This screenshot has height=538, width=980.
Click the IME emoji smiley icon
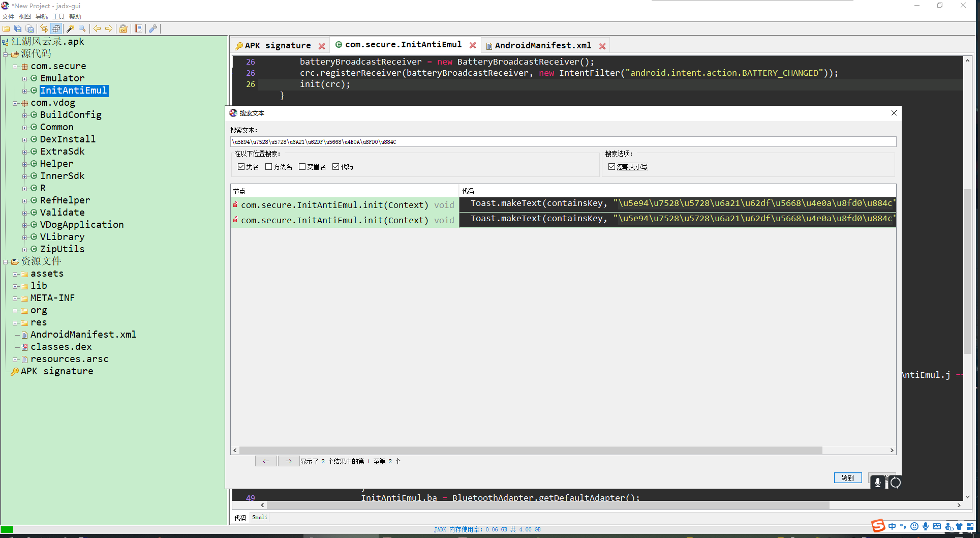tap(914, 526)
